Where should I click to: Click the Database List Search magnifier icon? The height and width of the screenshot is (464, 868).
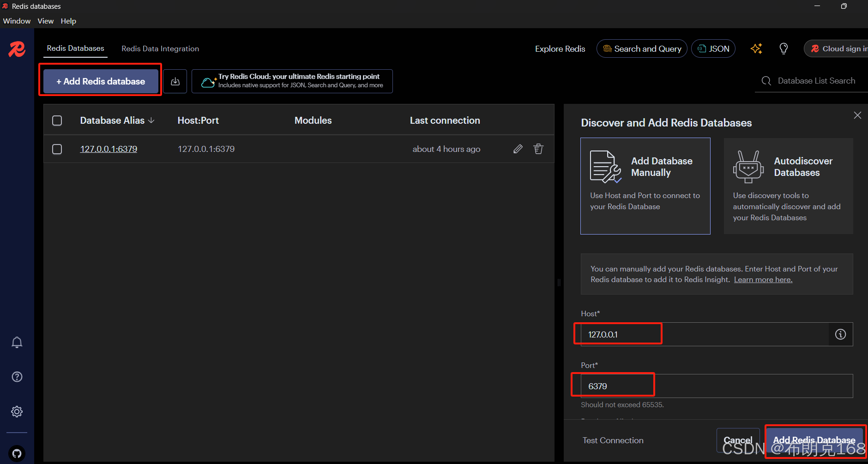click(x=766, y=81)
